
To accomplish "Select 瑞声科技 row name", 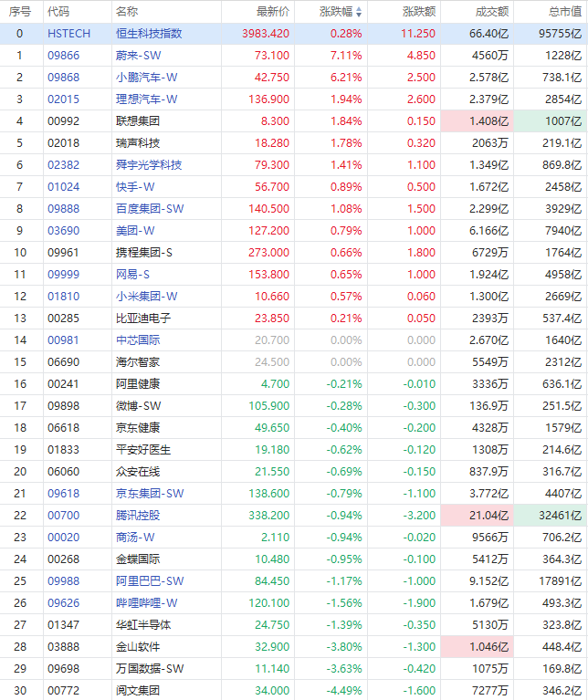I will pyautogui.click(x=138, y=143).
